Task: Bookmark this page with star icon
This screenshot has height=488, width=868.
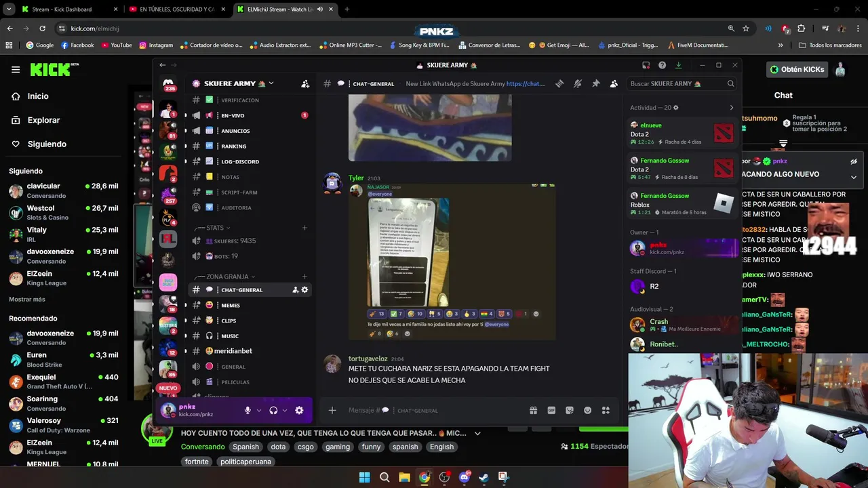Action: (746, 28)
